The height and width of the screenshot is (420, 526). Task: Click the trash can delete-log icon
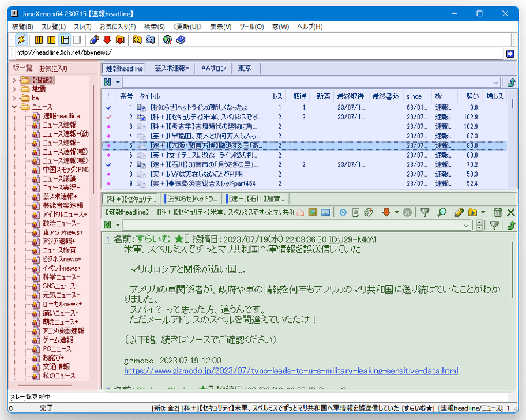click(x=498, y=212)
